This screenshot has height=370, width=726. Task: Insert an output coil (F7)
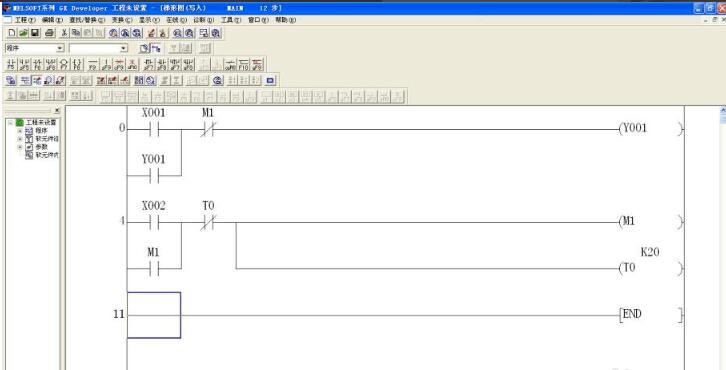click(x=63, y=64)
